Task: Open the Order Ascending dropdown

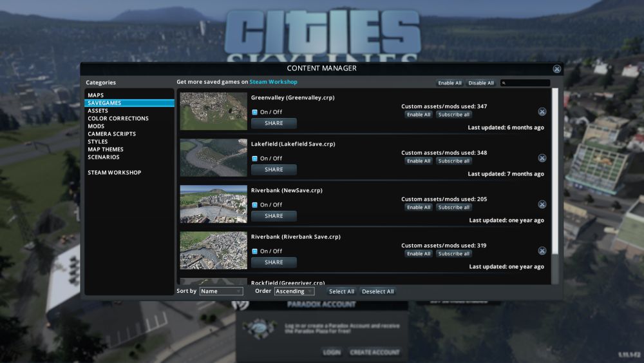Action: pos(294,291)
